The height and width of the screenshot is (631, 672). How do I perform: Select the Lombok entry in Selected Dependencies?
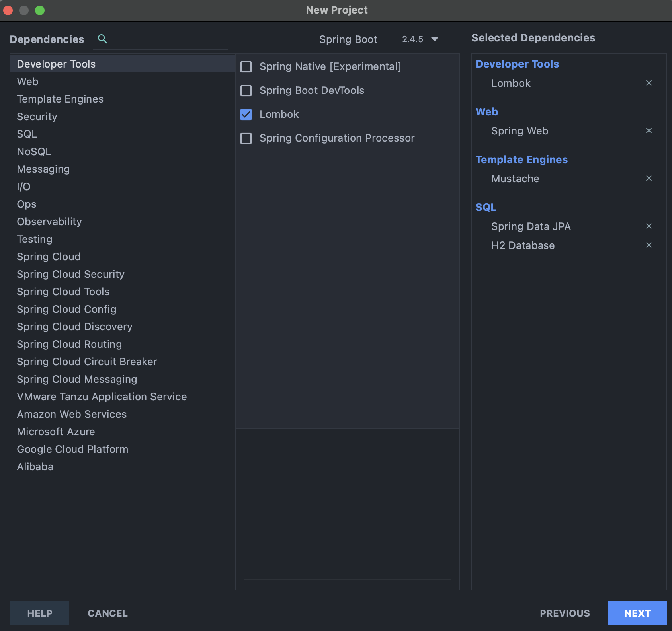pyautogui.click(x=511, y=83)
